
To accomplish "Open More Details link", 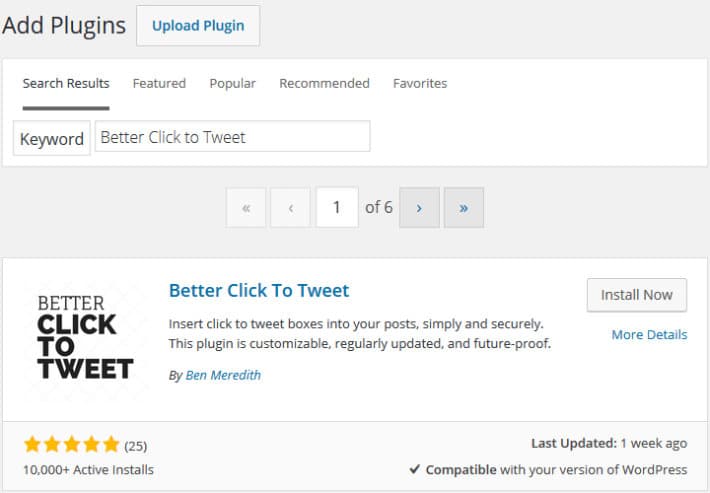I will point(649,335).
